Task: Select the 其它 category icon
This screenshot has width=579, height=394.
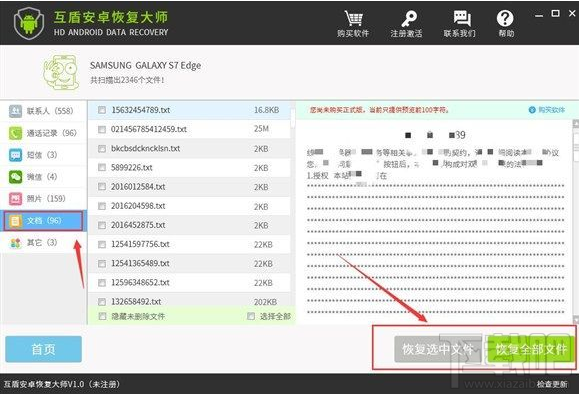Action: [x=16, y=243]
